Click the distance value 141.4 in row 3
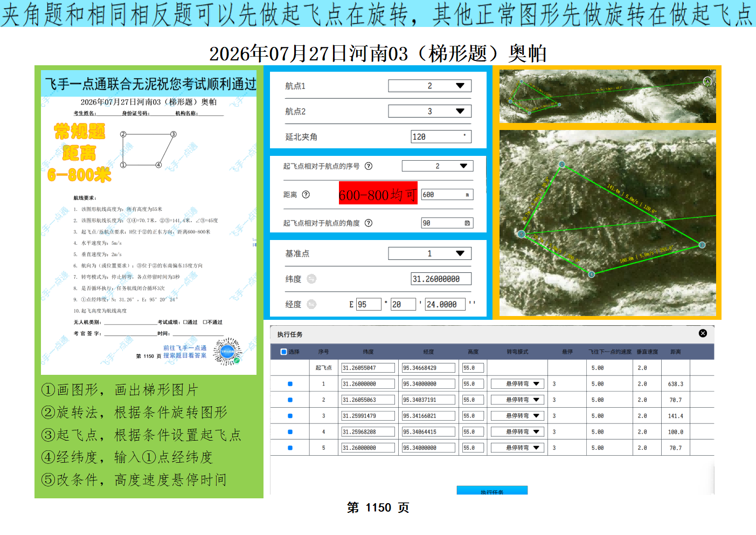The height and width of the screenshot is (535, 756). (676, 416)
